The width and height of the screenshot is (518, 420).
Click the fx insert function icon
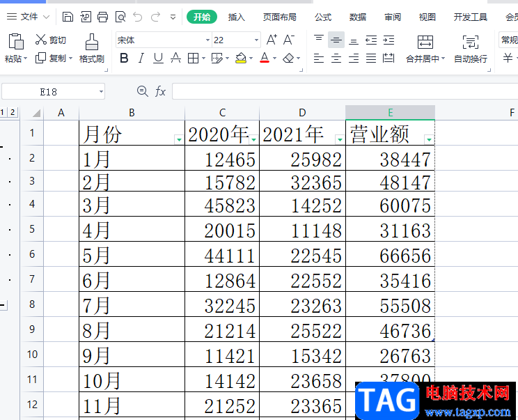160,91
